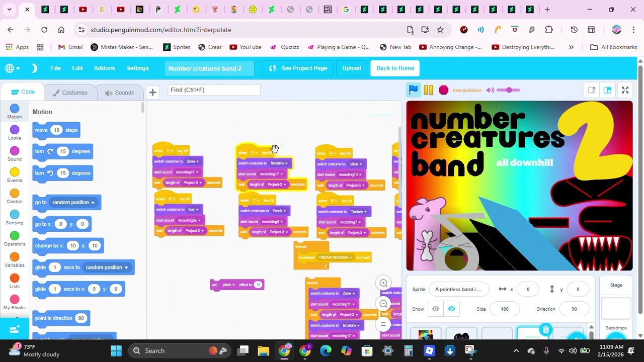The image size is (644, 362).
Task: Open the My Blocks category
Action: (x=15, y=302)
